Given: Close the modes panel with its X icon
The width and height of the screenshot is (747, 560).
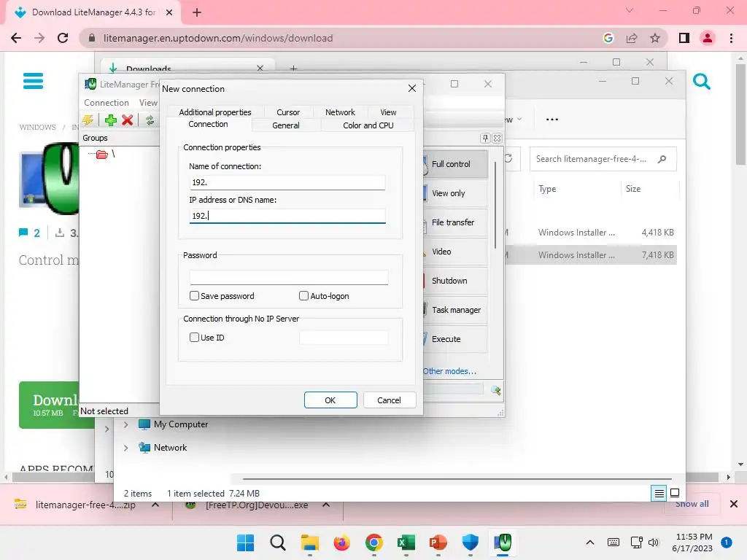Looking at the screenshot, I should pyautogui.click(x=497, y=138).
